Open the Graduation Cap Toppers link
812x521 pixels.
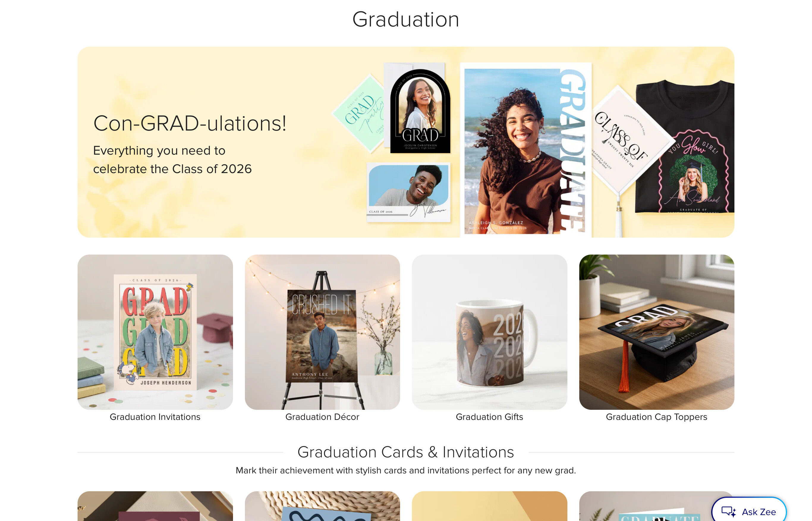(x=656, y=417)
